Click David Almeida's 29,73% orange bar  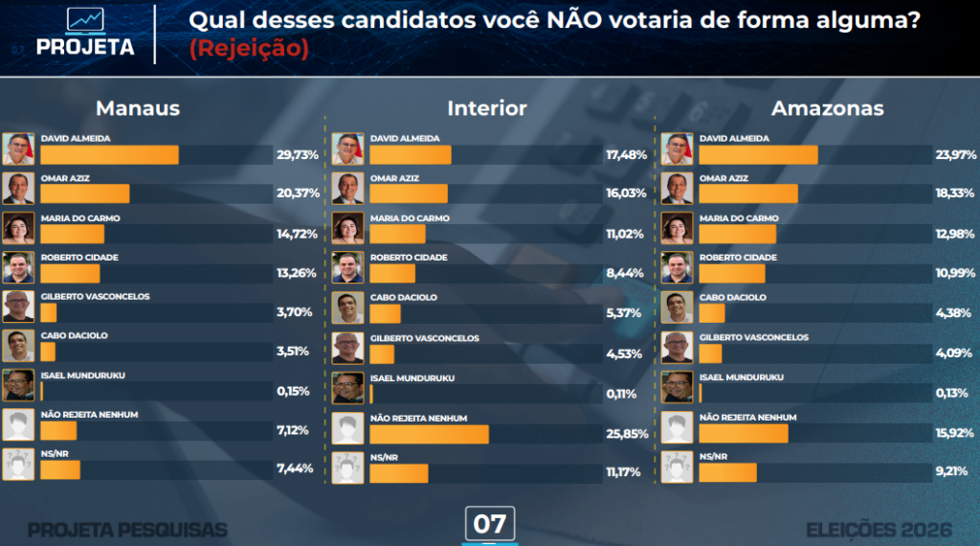tap(109, 155)
